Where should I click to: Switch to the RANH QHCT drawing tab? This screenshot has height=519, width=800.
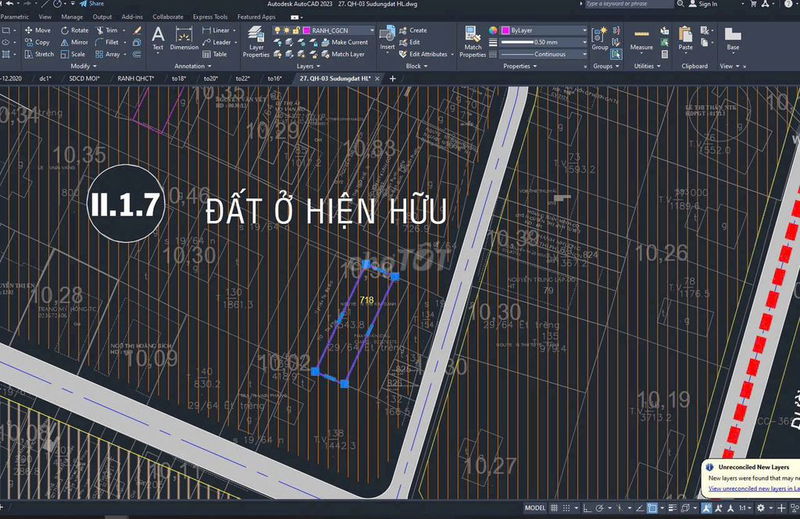[x=136, y=77]
